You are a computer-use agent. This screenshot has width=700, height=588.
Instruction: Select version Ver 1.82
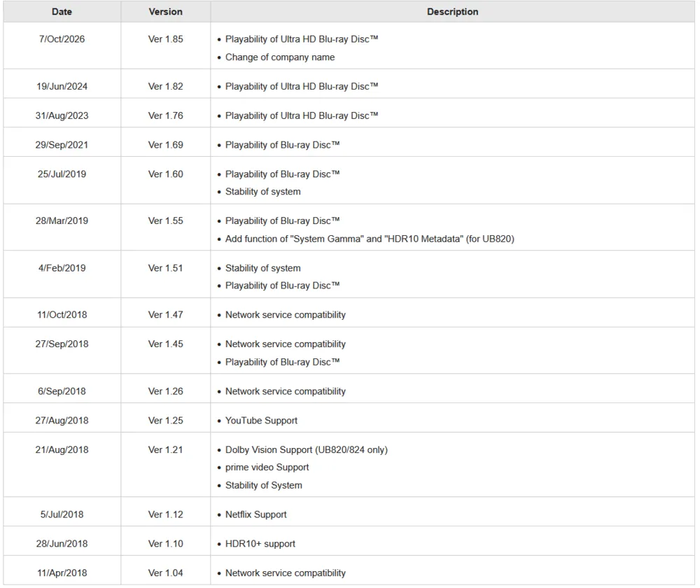(x=166, y=87)
